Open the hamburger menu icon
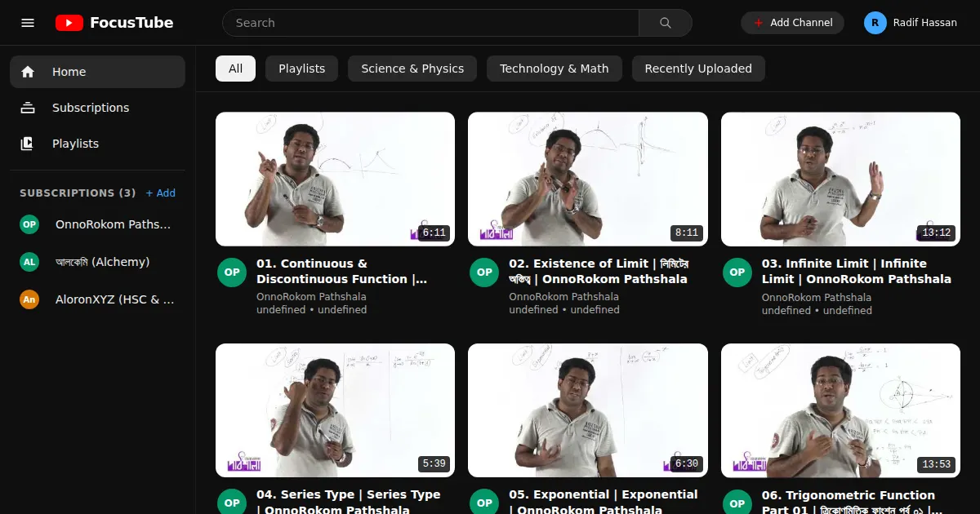 tap(28, 23)
